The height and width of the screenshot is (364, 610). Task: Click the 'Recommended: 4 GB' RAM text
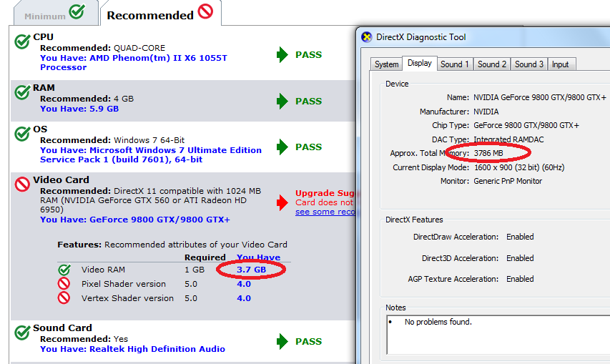87,99
